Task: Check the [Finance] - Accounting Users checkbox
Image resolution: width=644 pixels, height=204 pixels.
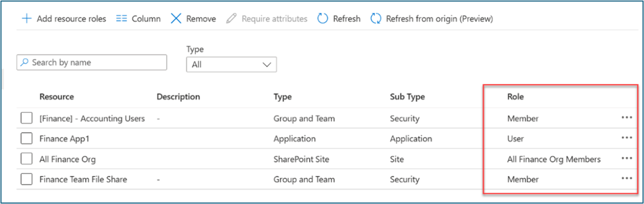Action: click(27, 118)
